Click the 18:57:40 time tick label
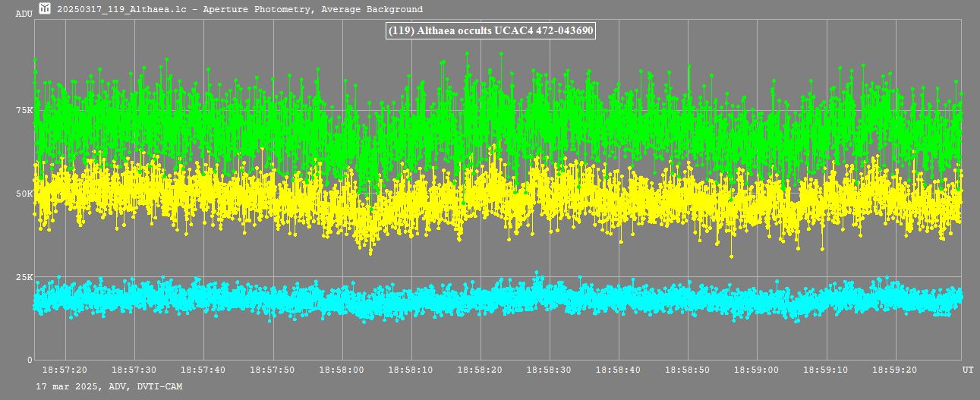Image resolution: width=980 pixels, height=400 pixels. pyautogui.click(x=203, y=370)
